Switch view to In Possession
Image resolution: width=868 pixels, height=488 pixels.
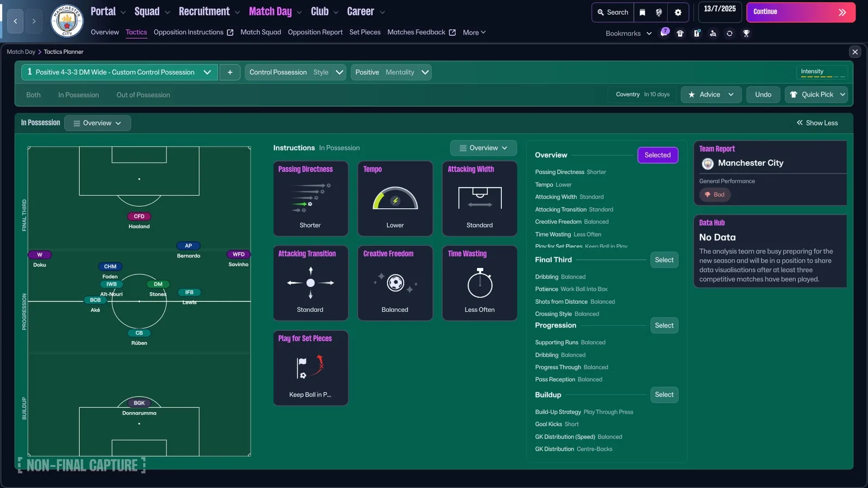[x=79, y=95]
